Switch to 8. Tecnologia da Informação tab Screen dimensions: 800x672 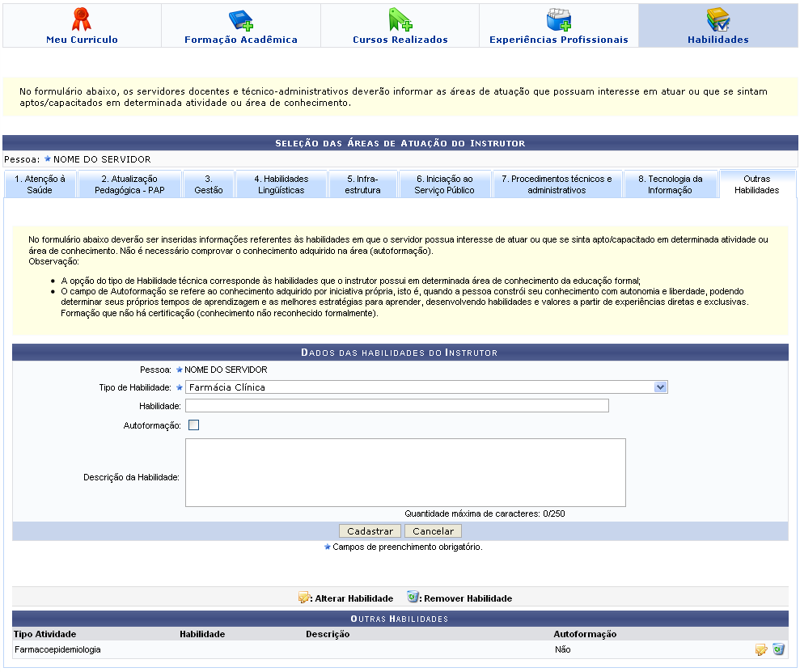[670, 184]
